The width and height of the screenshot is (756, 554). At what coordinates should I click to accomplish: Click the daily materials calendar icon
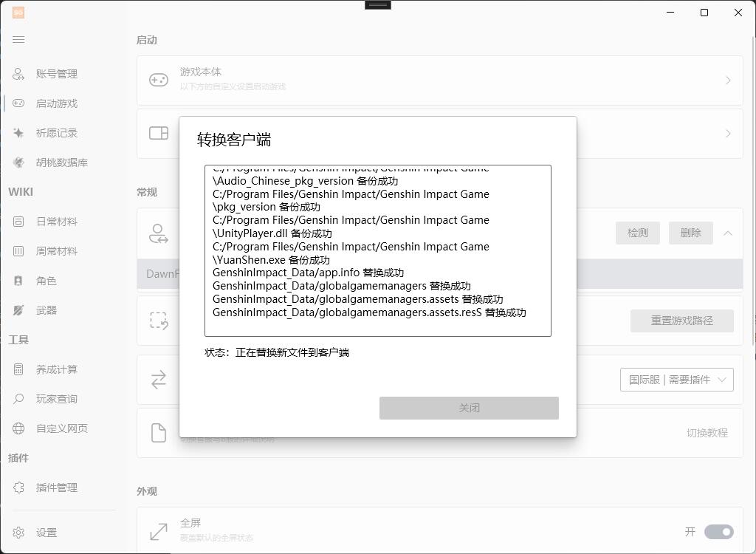pos(18,222)
